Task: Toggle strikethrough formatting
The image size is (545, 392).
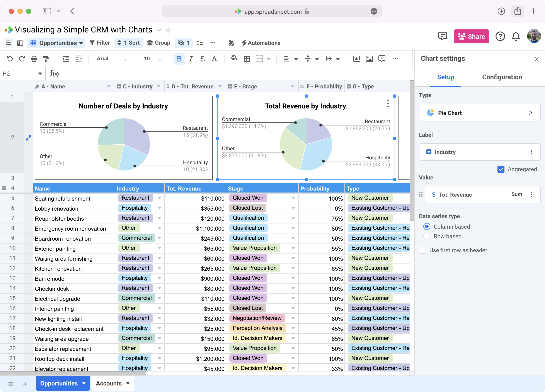Action: (x=203, y=59)
